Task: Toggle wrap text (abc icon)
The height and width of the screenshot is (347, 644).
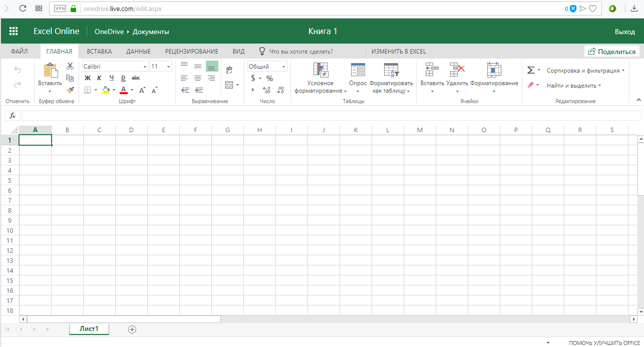Action: coord(229,70)
